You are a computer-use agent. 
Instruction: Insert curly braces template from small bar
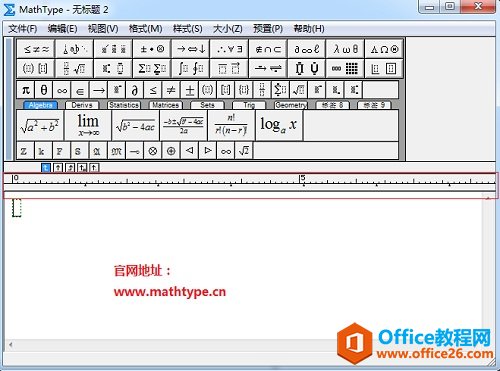(244, 90)
